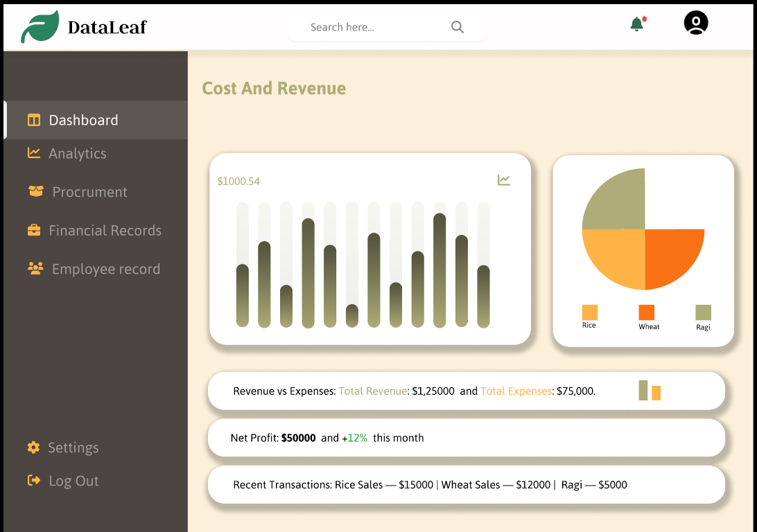This screenshot has width=757, height=532.
Task: Open the user profile avatar icon
Action: coord(696,22)
